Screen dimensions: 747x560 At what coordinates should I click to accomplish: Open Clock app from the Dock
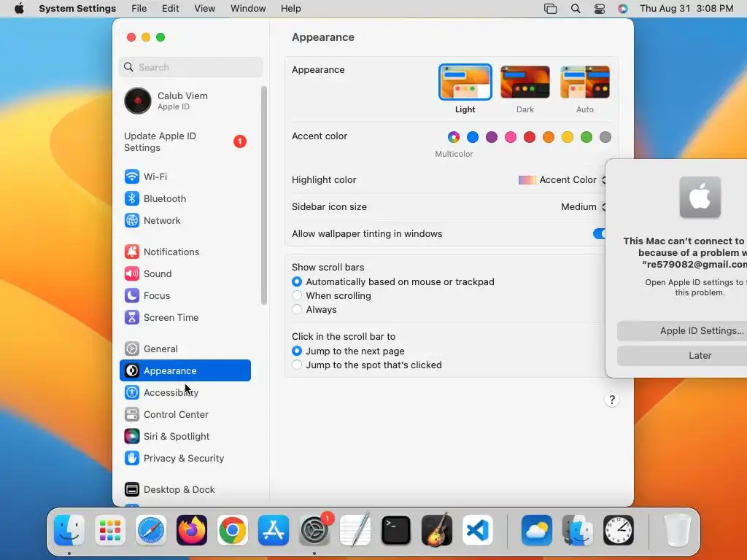619,530
